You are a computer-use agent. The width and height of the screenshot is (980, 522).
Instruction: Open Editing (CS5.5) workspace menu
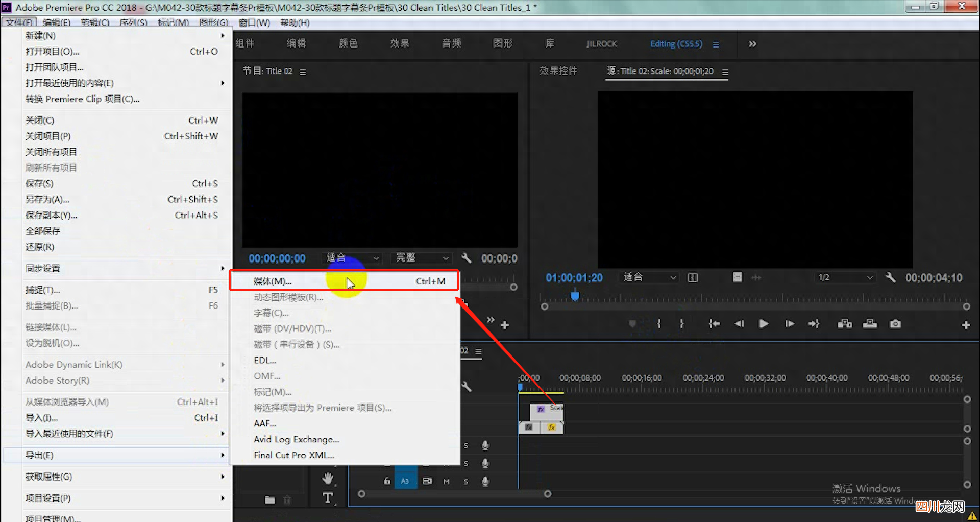click(x=716, y=44)
